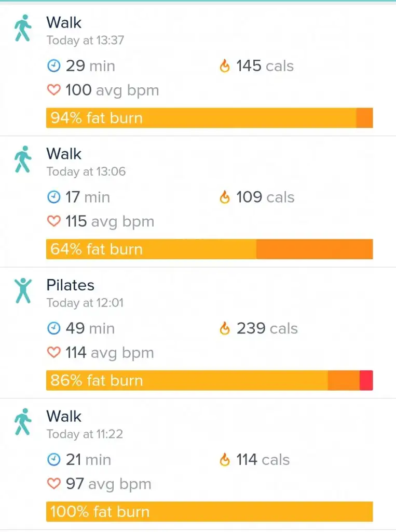Tap the walking icon for the 11:22 walk
This screenshot has height=532, width=396.
pyautogui.click(x=22, y=421)
